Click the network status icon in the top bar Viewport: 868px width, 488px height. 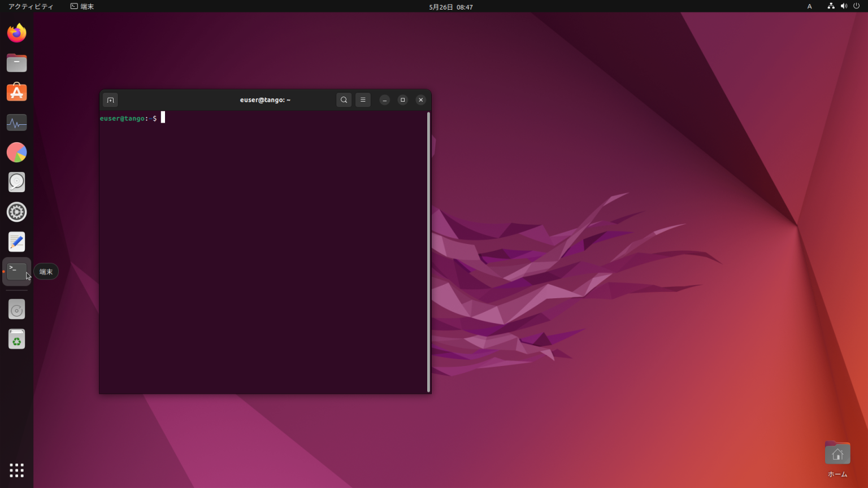pos(831,6)
